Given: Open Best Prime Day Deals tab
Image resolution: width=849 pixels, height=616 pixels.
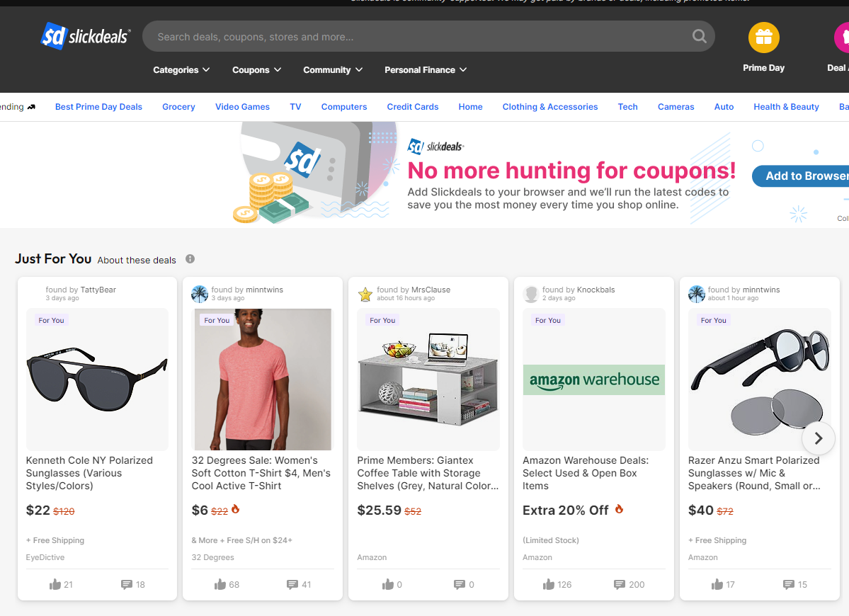Looking at the screenshot, I should (x=98, y=107).
